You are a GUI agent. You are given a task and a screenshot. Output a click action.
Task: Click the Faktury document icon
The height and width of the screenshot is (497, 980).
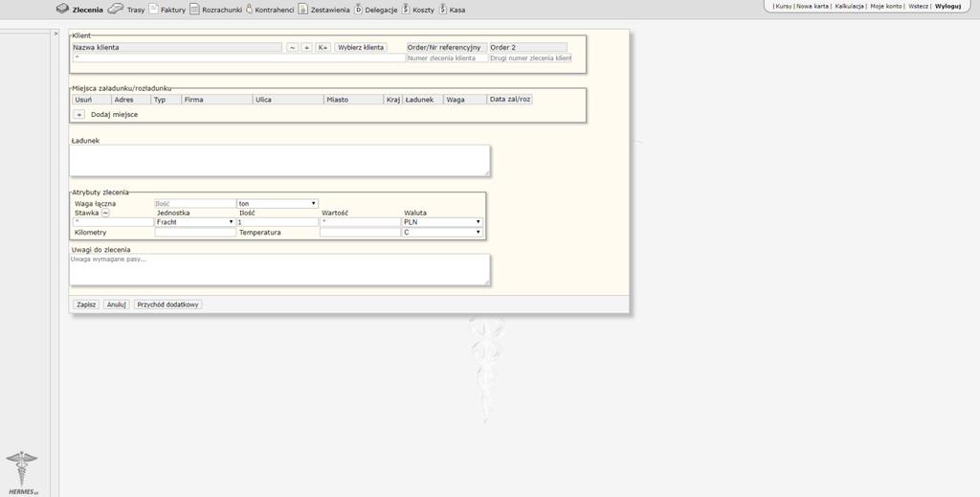click(x=154, y=9)
